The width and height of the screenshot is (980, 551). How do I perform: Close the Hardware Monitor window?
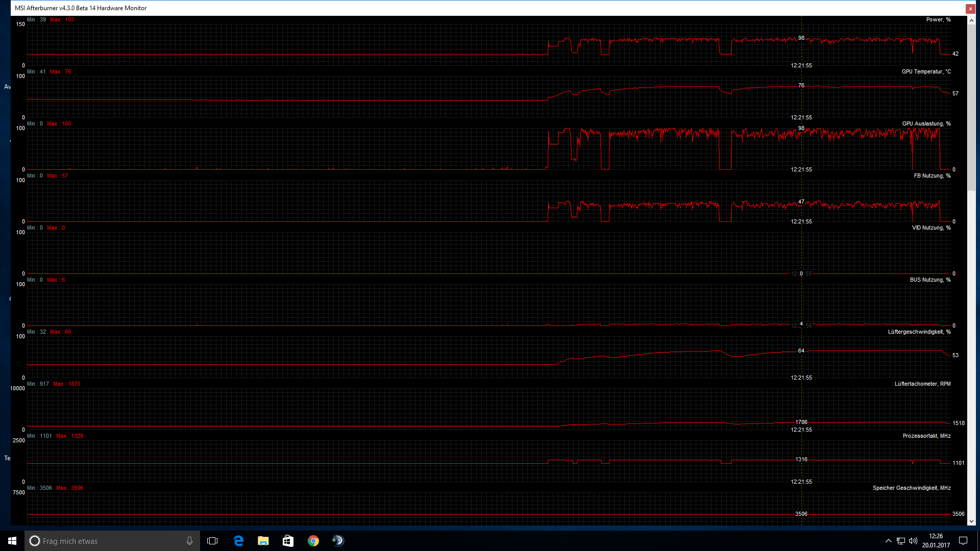click(970, 8)
